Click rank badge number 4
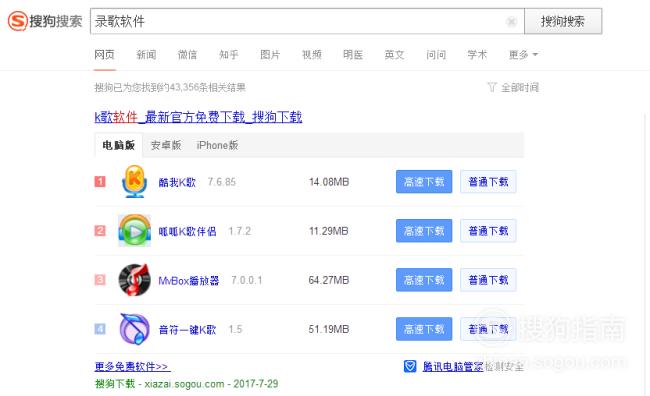Image resolution: width=650 pixels, height=396 pixels. click(x=100, y=329)
